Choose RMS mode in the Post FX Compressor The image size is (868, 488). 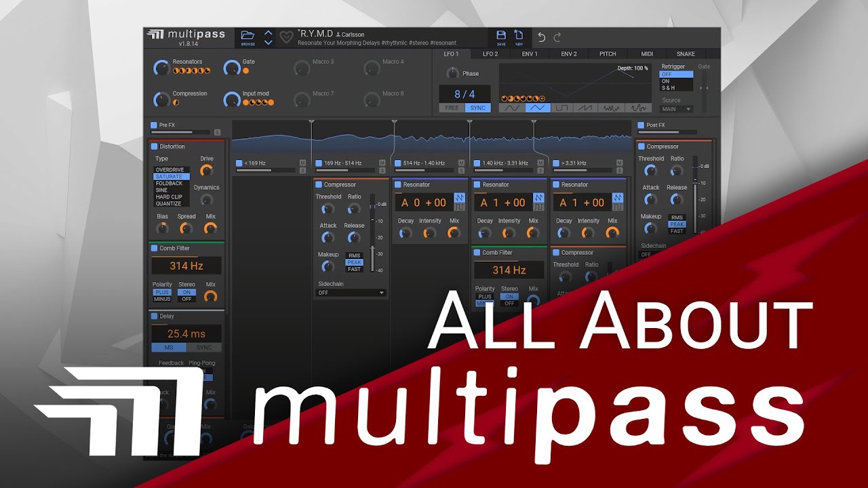677,218
